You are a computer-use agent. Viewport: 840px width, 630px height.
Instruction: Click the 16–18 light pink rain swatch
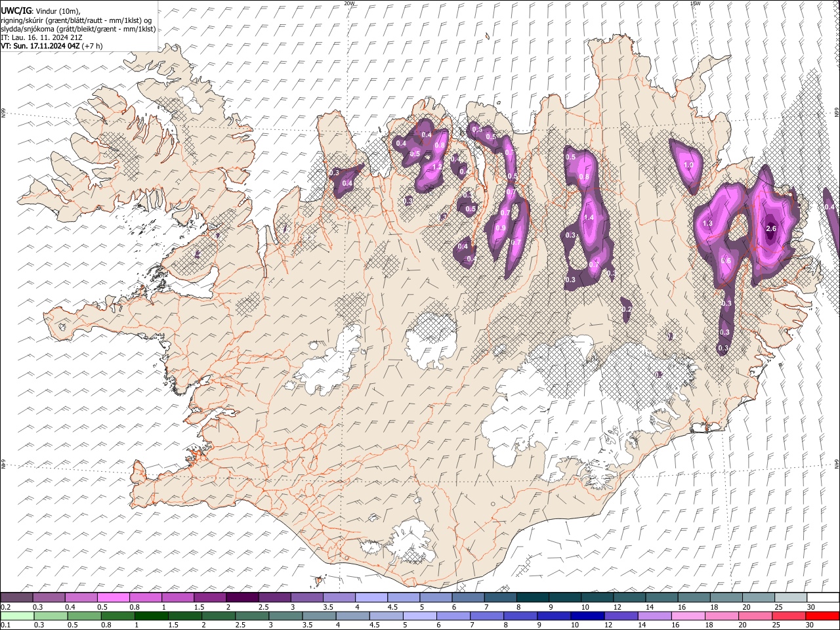(x=688, y=616)
